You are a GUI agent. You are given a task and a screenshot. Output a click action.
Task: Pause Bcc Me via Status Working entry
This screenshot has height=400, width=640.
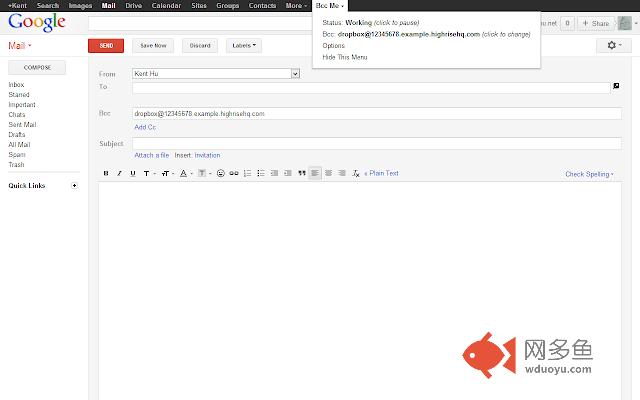click(371, 22)
